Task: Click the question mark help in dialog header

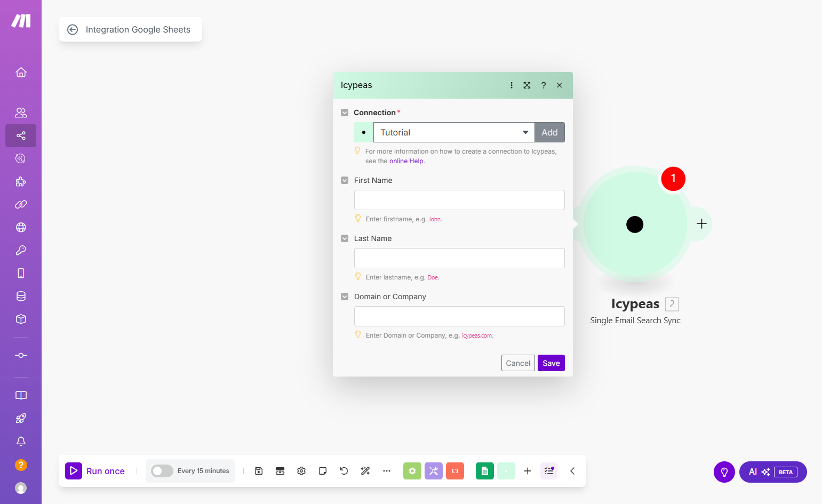Action: [544, 85]
